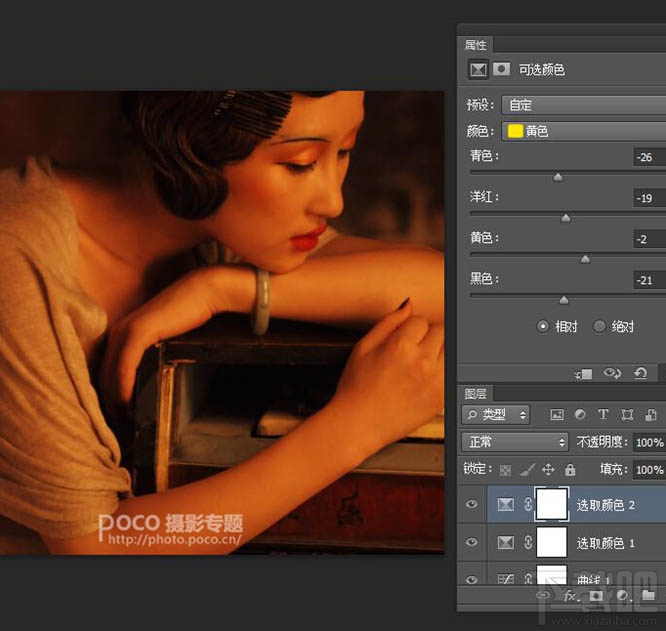
Task: Filter layers by type (T) icon
Action: pos(603,414)
